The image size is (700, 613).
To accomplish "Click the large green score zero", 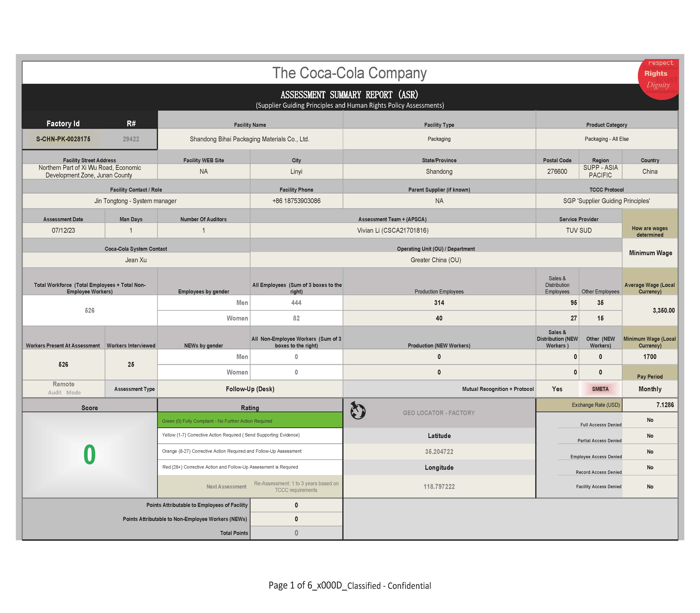I will tap(89, 455).
